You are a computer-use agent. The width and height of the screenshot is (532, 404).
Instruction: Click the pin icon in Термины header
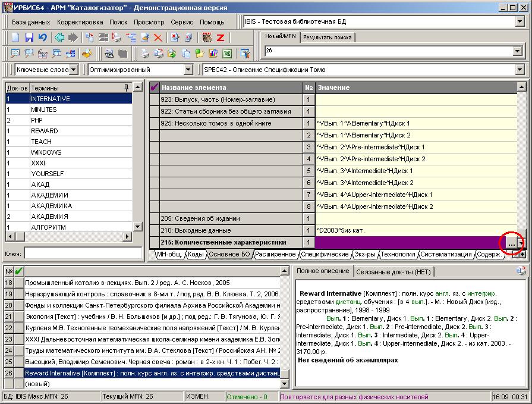[x=126, y=87]
